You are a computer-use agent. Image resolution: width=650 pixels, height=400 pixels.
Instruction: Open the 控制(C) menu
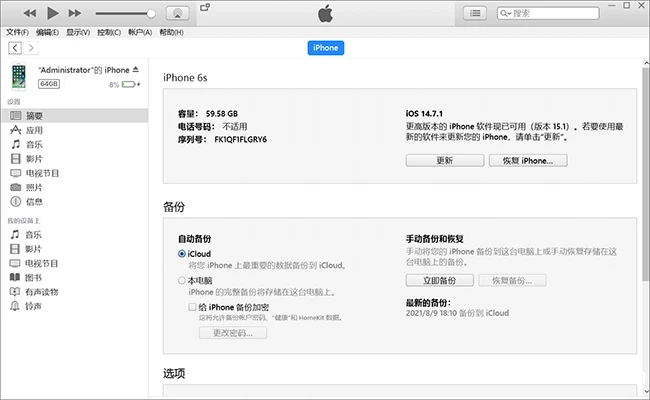click(x=109, y=32)
